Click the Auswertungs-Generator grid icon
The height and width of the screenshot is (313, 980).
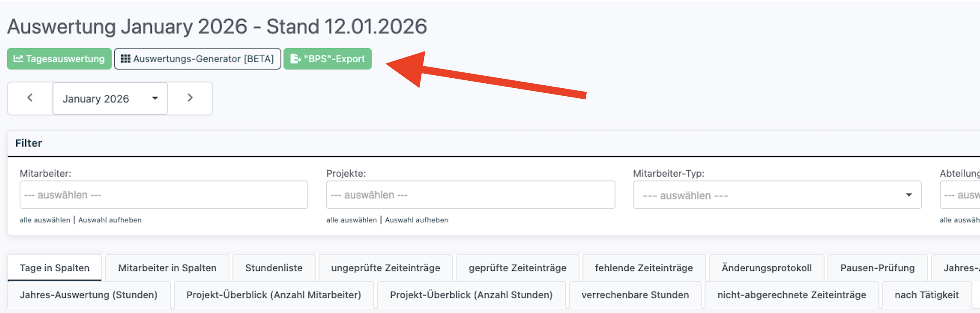(126, 59)
